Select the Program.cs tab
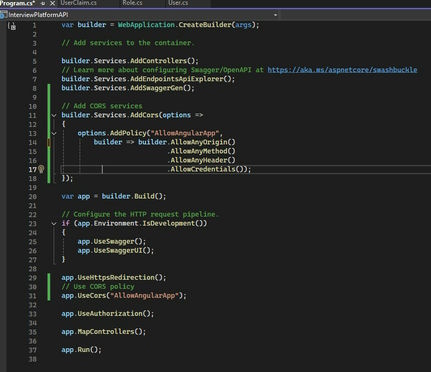The image size is (431, 372). pyautogui.click(x=17, y=3)
